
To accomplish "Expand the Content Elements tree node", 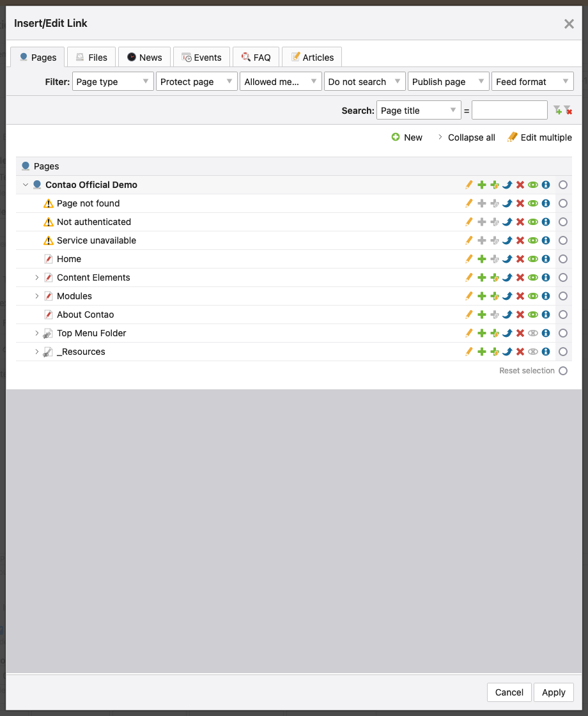I will click(37, 277).
